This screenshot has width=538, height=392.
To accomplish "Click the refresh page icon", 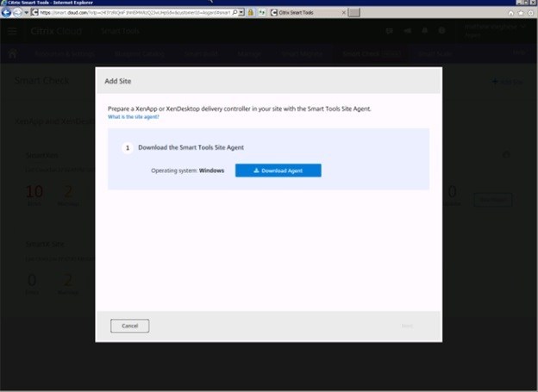I will (262, 12).
